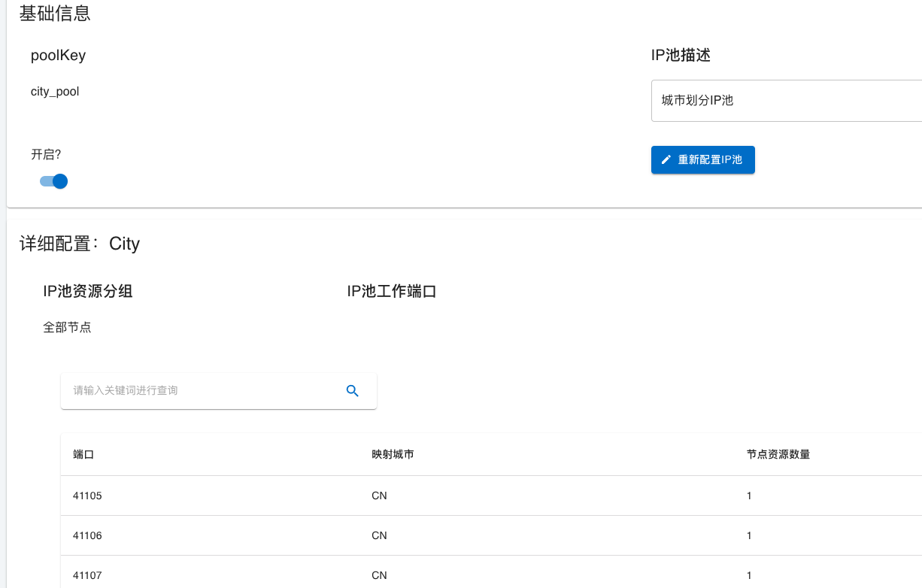The height and width of the screenshot is (588, 922).
Task: Select port 41106 cell
Action: pyautogui.click(x=87, y=536)
